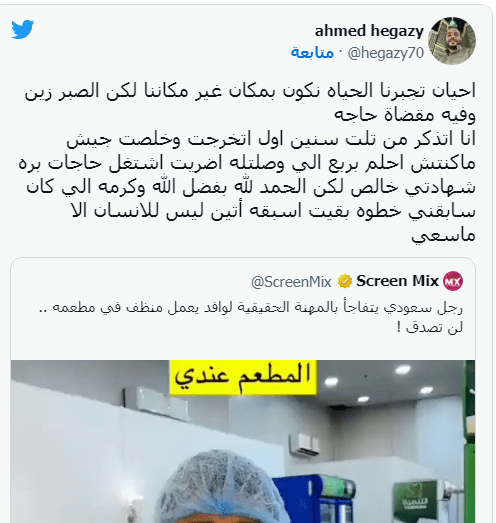Click the Screen Mix account name
496x523 pixels.
397,281
